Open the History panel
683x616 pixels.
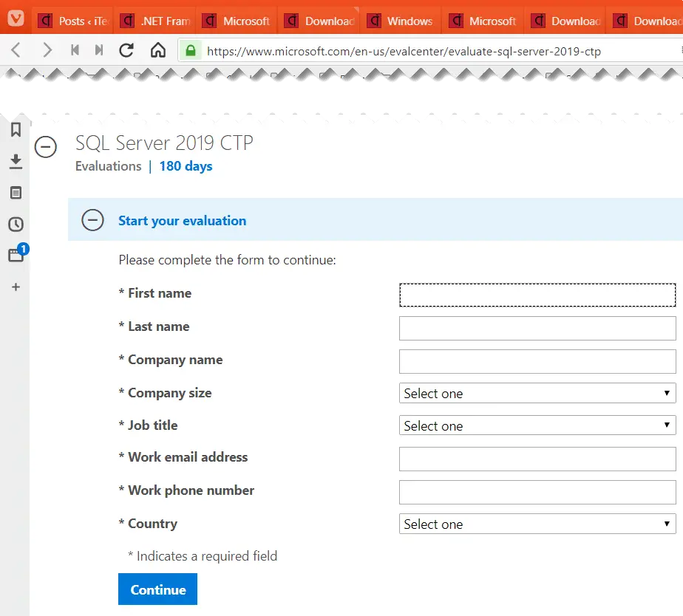16,224
